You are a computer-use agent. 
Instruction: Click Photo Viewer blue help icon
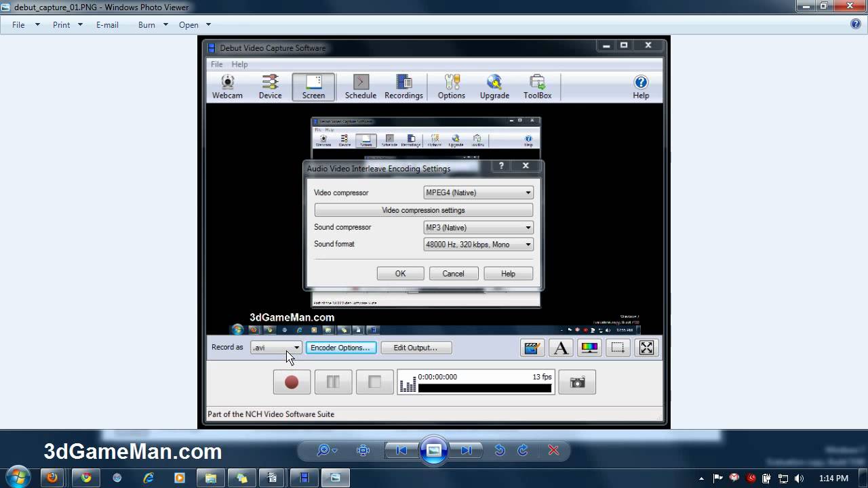tap(855, 24)
